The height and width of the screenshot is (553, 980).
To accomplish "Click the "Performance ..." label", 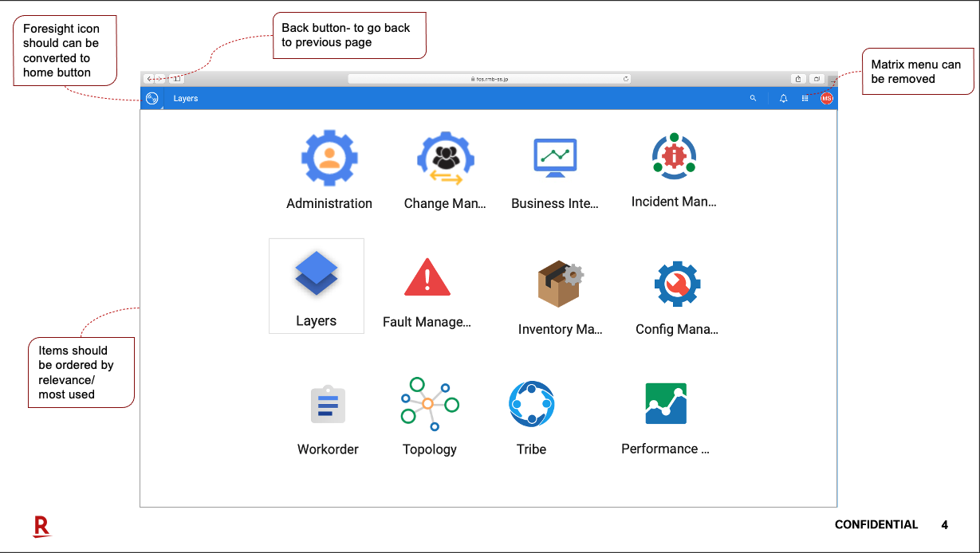I will coord(666,449).
